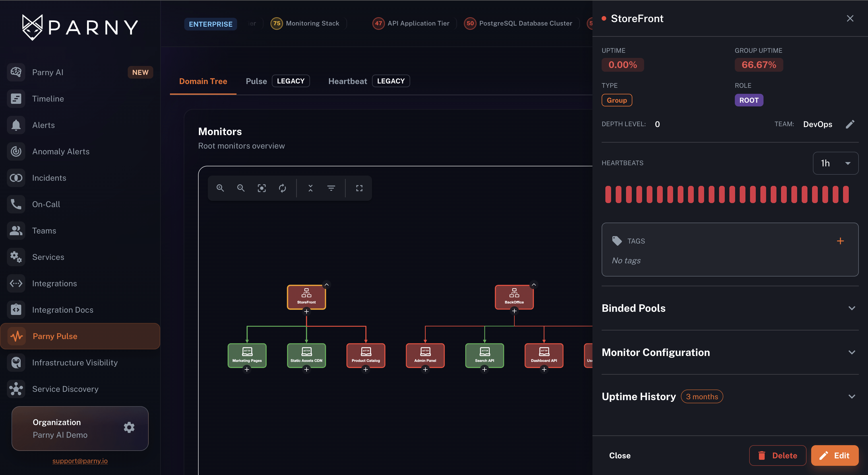The height and width of the screenshot is (475, 868).
Task: Expand the Binded Pools section
Action: tap(730, 308)
